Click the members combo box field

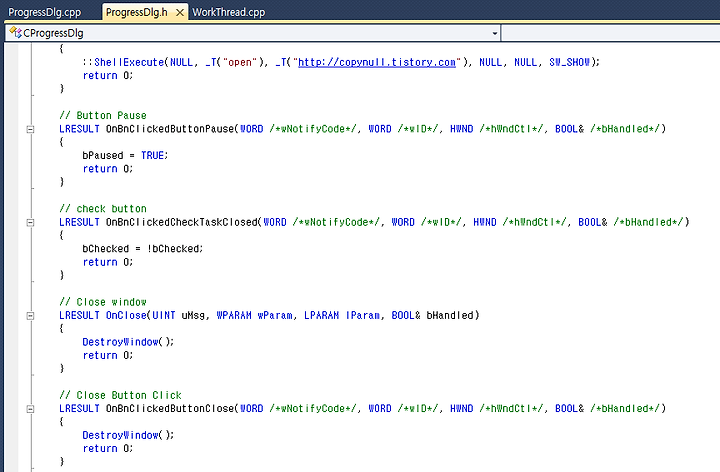pyautogui.click(x=611, y=33)
